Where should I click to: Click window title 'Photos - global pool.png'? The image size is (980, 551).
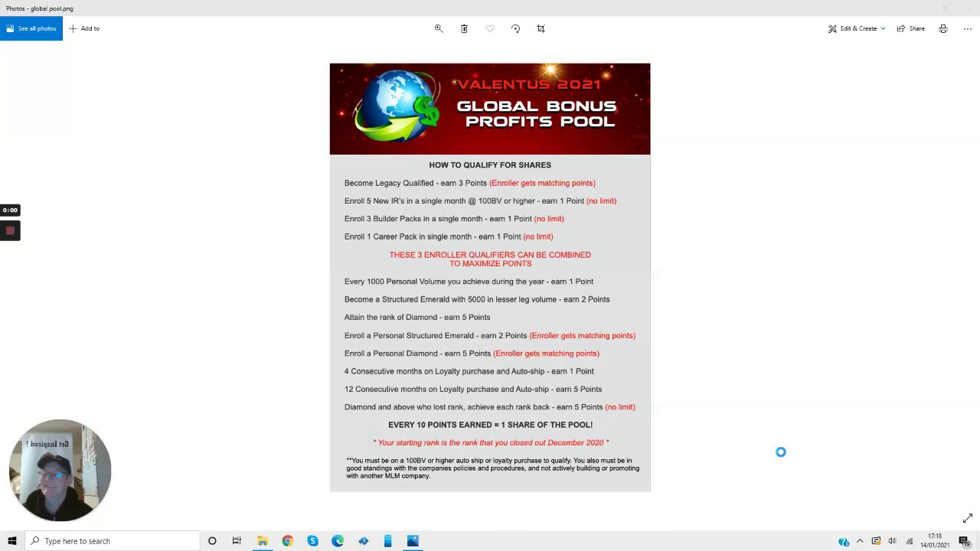[40, 8]
